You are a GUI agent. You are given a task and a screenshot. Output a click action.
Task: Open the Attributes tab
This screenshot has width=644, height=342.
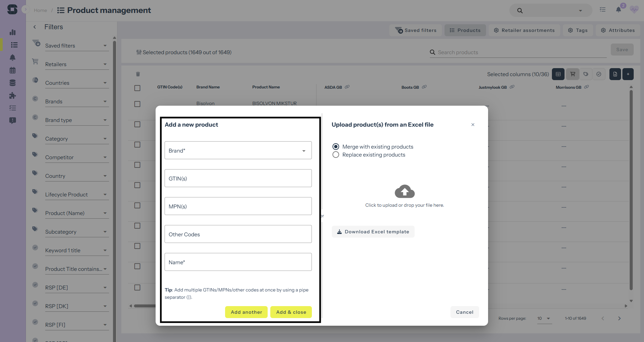[x=618, y=30]
